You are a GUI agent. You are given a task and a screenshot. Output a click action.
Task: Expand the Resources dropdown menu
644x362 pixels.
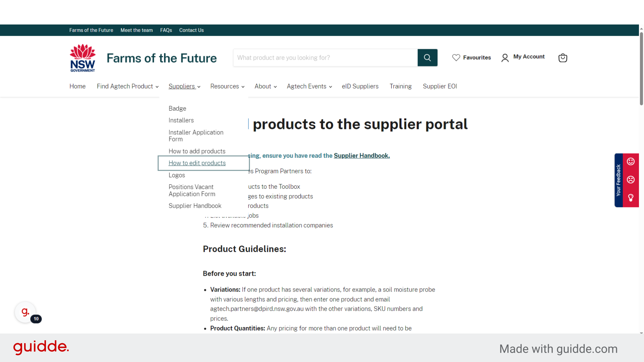(227, 86)
